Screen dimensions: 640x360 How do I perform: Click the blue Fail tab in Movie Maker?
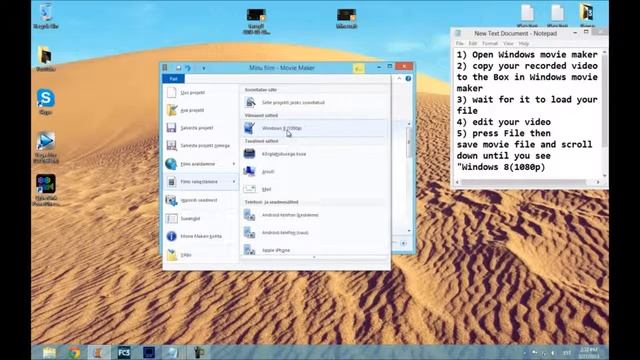point(173,78)
